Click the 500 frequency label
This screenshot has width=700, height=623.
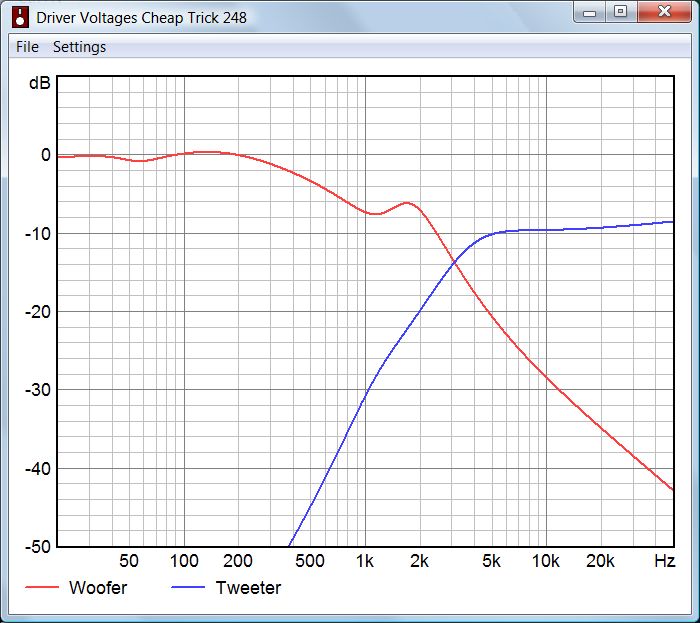tap(310, 561)
